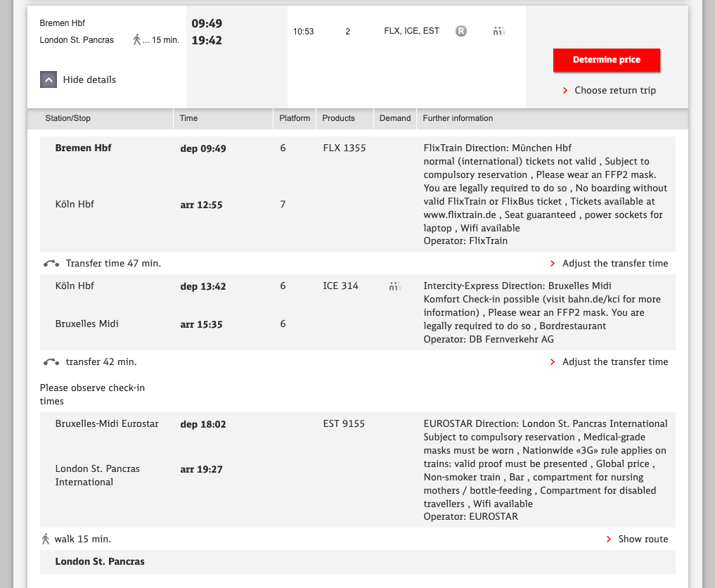The image size is (715, 588).
Task: Select the Further information column header
Action: point(458,118)
